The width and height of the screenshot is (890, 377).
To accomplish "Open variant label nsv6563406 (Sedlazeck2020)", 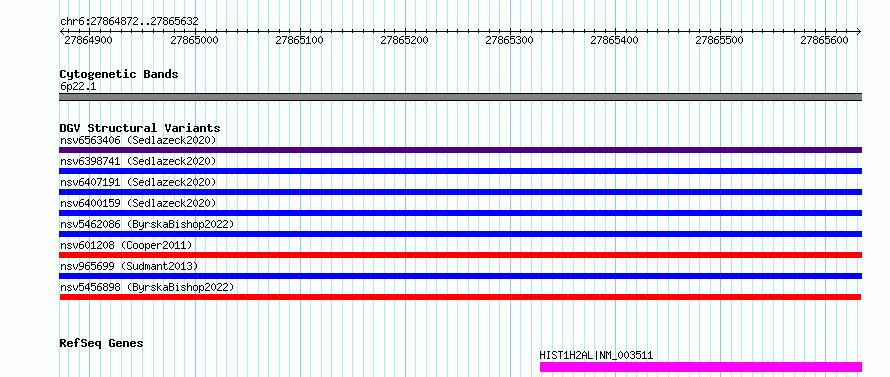I will pyautogui.click(x=138, y=140).
